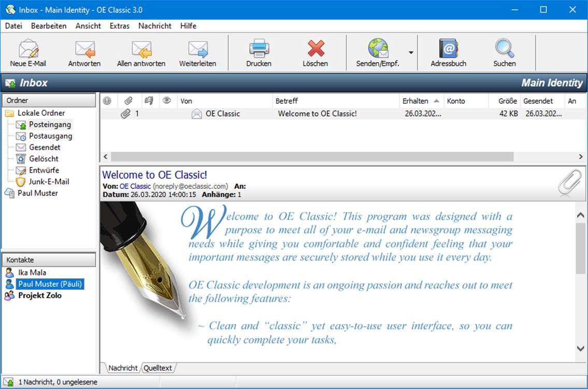Open the Bearbeiten menu

pyautogui.click(x=49, y=26)
